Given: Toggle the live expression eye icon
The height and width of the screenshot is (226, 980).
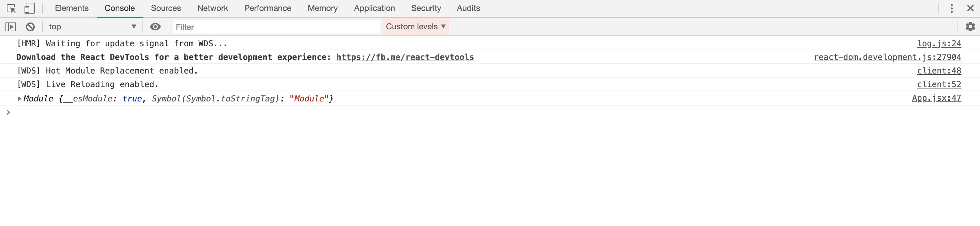Looking at the screenshot, I should (155, 27).
